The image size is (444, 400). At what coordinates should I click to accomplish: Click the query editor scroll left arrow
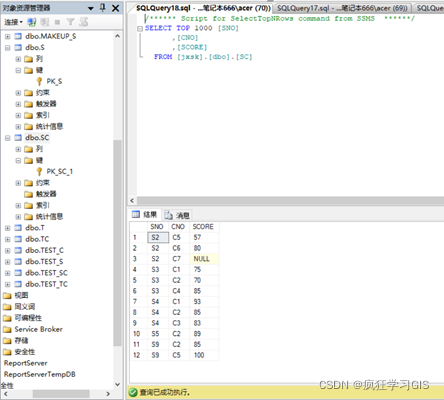[x=132, y=200]
